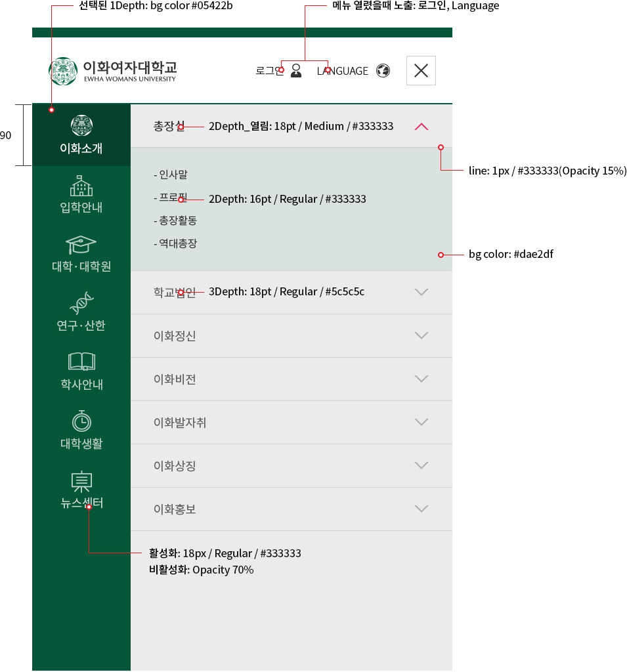The image size is (627, 672).
Task: Select the 이화소개 emblem icon in sidebar
Action: [x=81, y=125]
